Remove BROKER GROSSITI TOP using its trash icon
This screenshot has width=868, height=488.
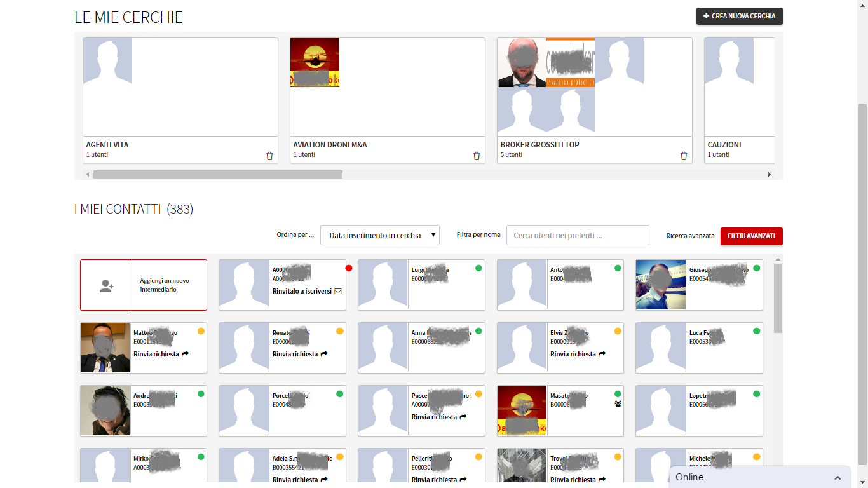(x=684, y=156)
